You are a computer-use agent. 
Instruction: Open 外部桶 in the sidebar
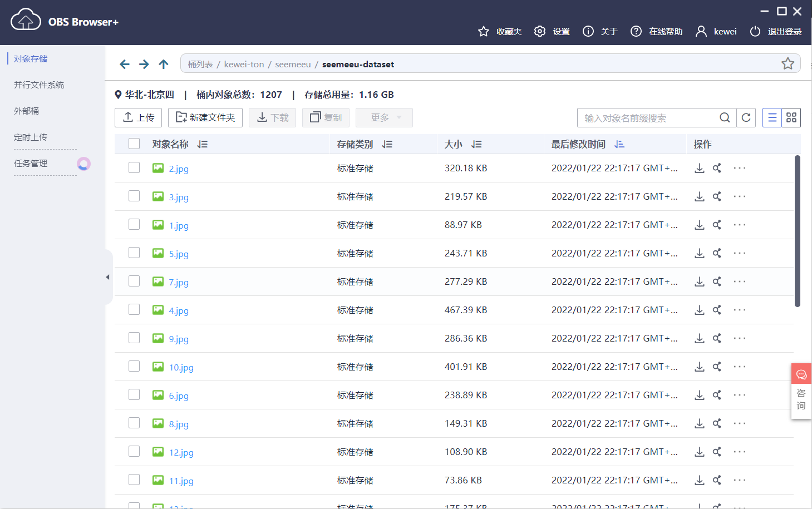(26, 111)
